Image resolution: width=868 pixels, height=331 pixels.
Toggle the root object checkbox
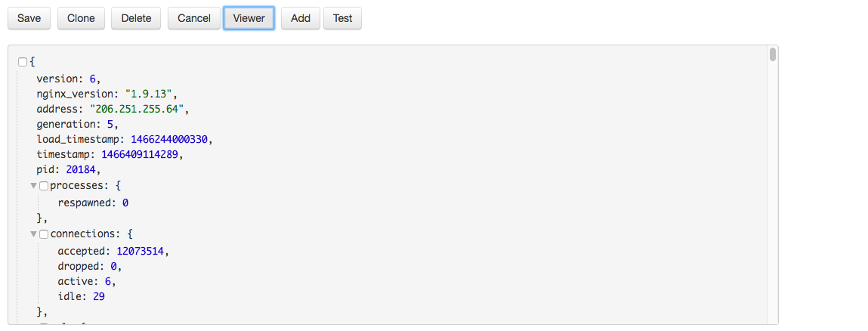point(23,61)
